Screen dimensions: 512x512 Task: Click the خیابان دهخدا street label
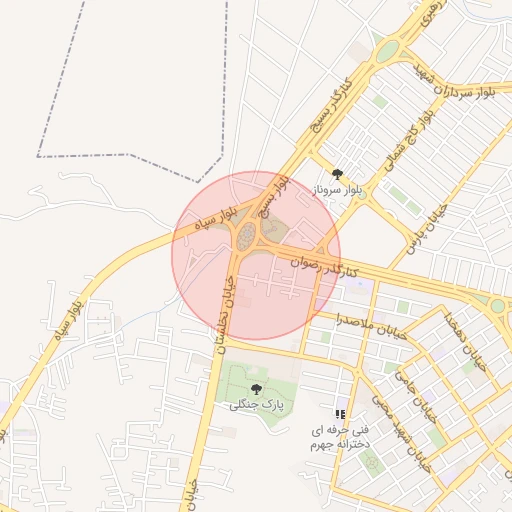[x=466, y=342]
